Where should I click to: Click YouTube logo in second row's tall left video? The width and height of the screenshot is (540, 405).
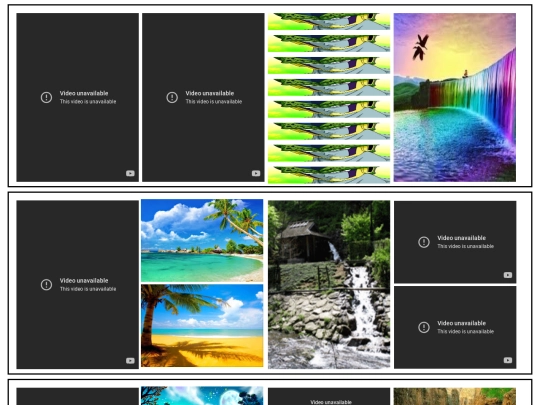pyautogui.click(x=130, y=361)
